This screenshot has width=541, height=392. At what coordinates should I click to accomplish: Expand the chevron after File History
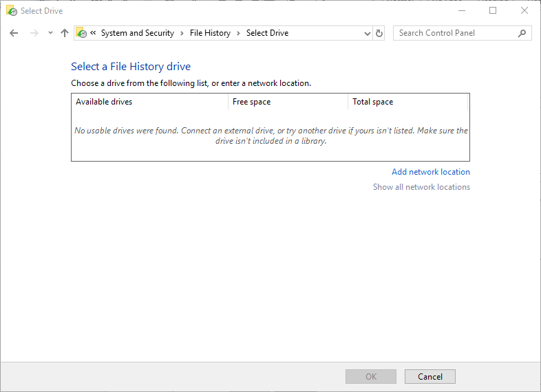[x=238, y=33]
